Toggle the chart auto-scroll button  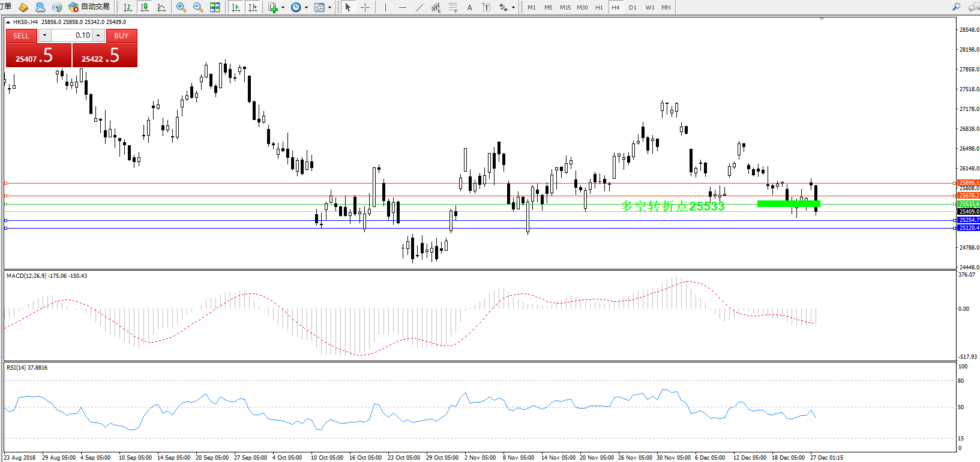coord(235,7)
